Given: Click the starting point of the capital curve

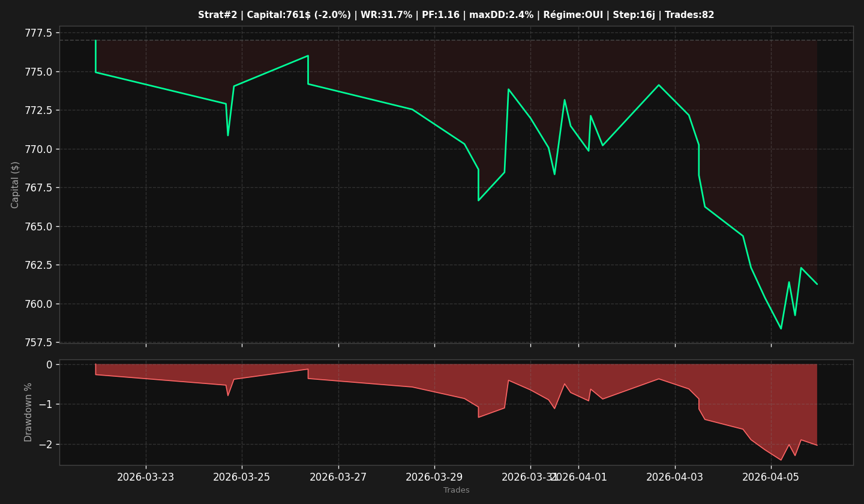Looking at the screenshot, I should pos(95,41).
